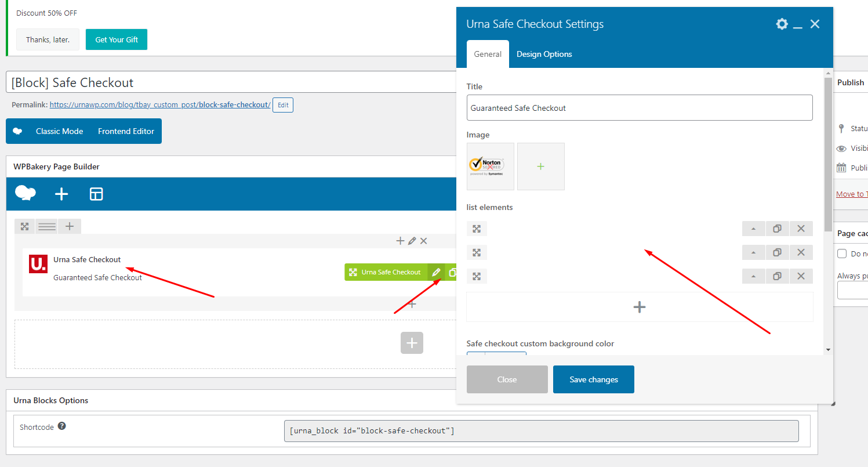Edit the column with pencil icon
Viewport: 868px width, 467px height.
coord(412,241)
